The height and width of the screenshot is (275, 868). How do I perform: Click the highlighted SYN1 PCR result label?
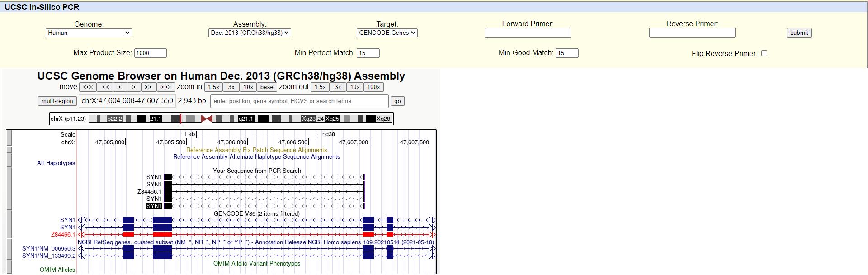[154, 206]
